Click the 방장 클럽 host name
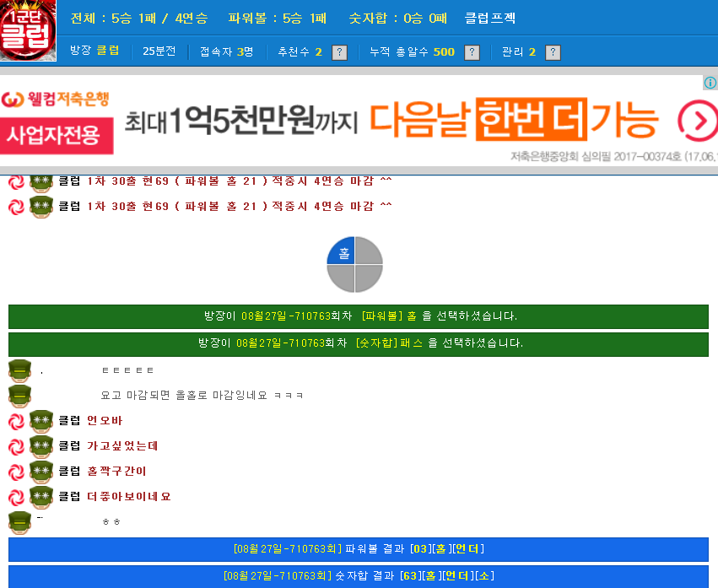Viewport: 718px width, 588px height. pos(94,51)
